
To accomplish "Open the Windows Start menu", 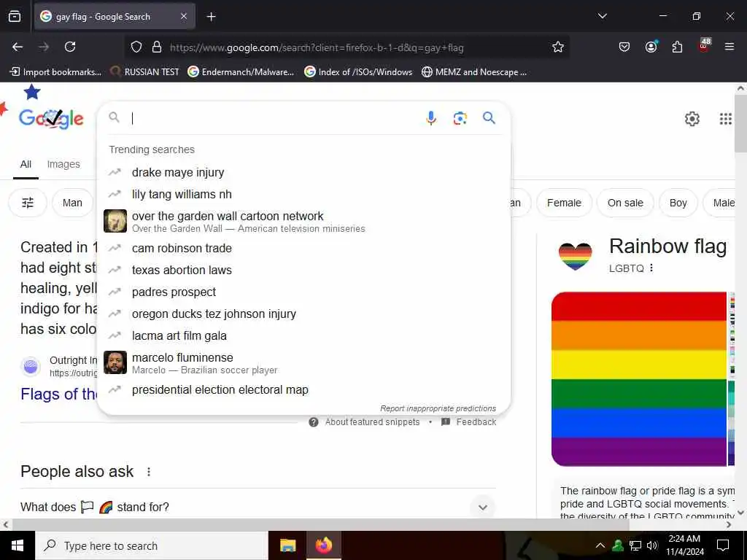I will tap(18, 545).
